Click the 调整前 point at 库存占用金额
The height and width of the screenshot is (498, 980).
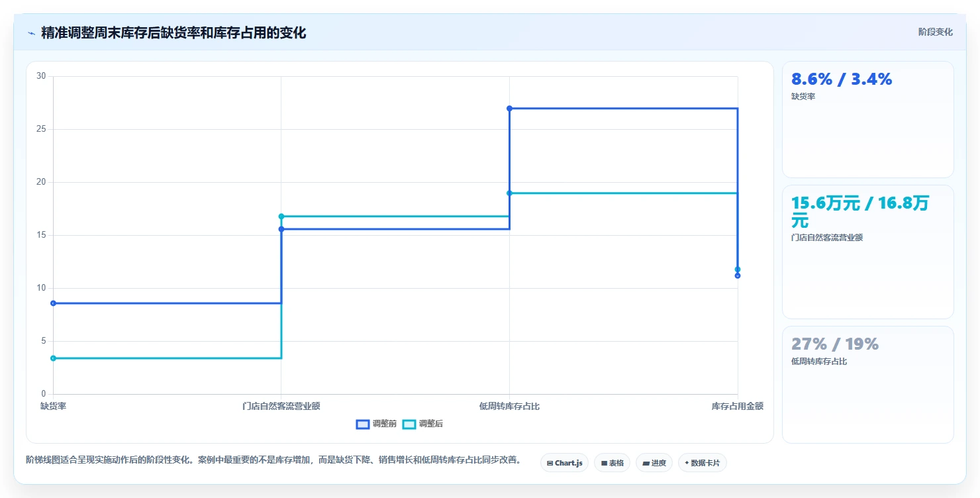click(x=738, y=275)
